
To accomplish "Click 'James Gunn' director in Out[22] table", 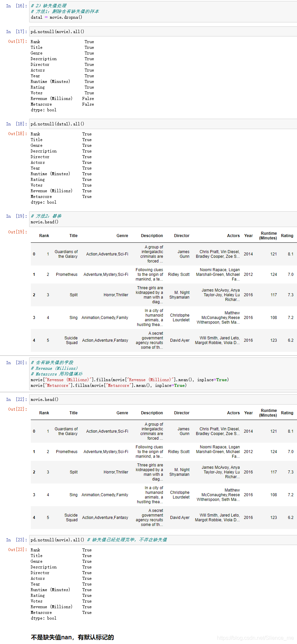I will coord(183,431).
